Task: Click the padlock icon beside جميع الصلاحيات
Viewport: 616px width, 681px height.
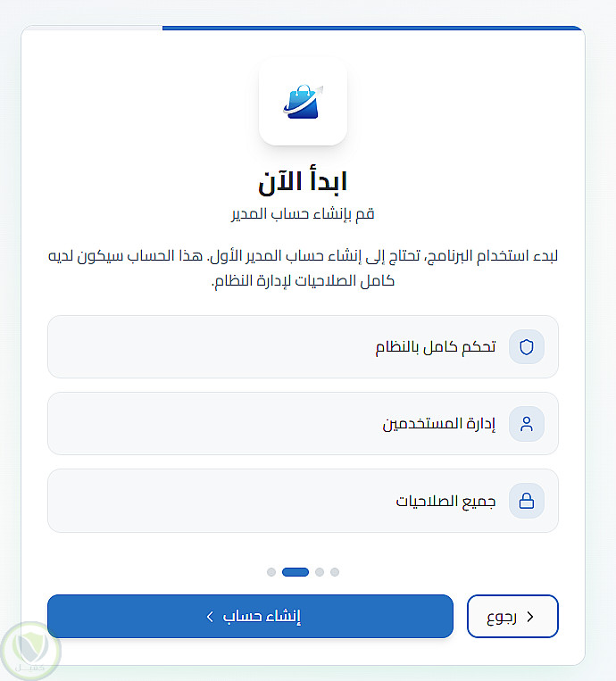Action: coord(526,501)
